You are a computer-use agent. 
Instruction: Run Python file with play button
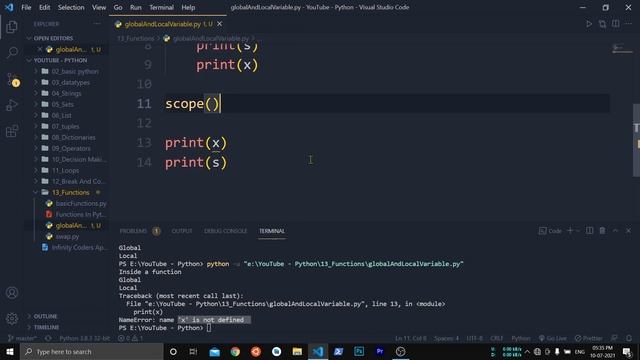[x=589, y=24]
